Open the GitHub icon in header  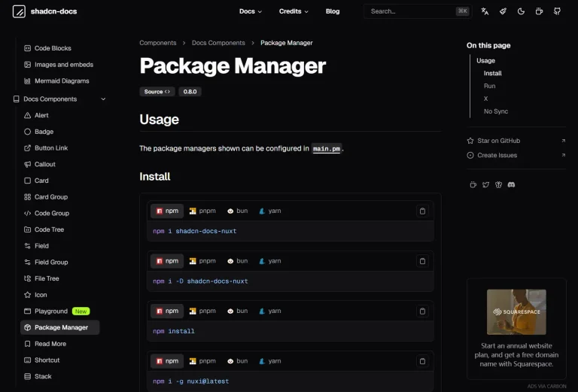tap(557, 11)
